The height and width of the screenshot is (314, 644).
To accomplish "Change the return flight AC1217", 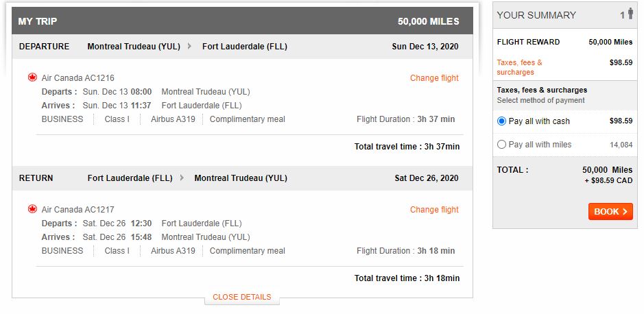I will click(x=434, y=210).
